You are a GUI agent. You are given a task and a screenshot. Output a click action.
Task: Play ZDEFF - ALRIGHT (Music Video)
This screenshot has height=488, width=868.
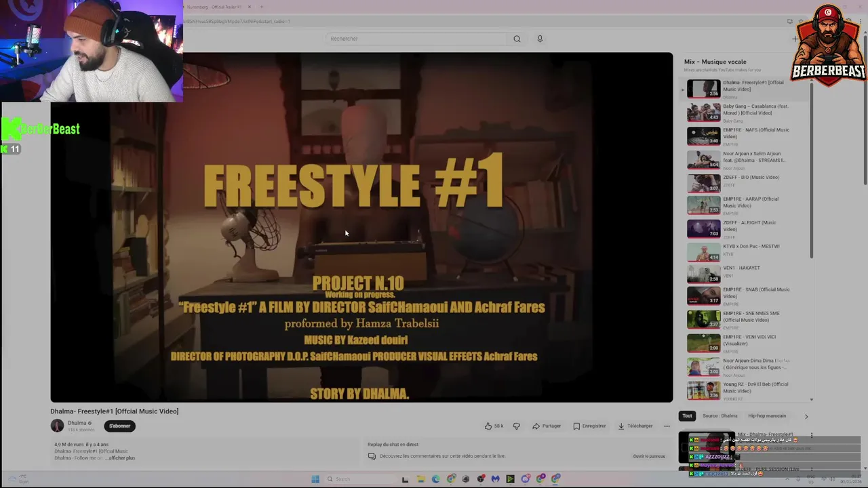point(746,228)
